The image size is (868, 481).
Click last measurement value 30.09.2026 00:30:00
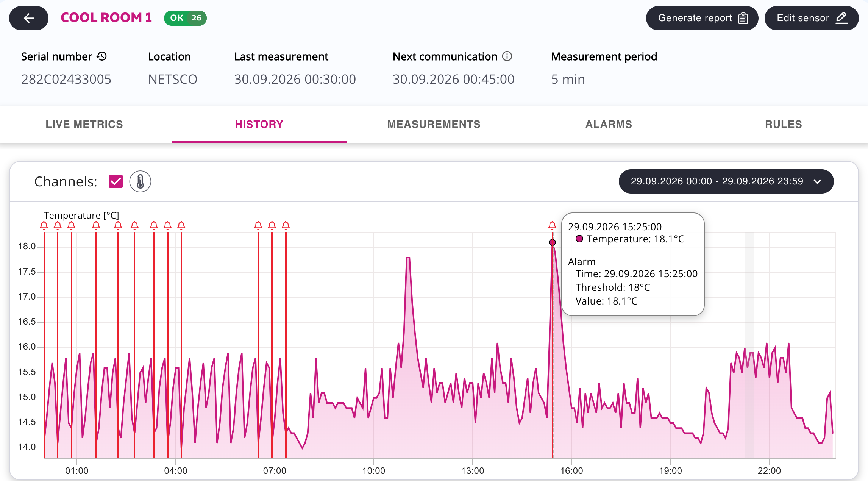click(295, 79)
